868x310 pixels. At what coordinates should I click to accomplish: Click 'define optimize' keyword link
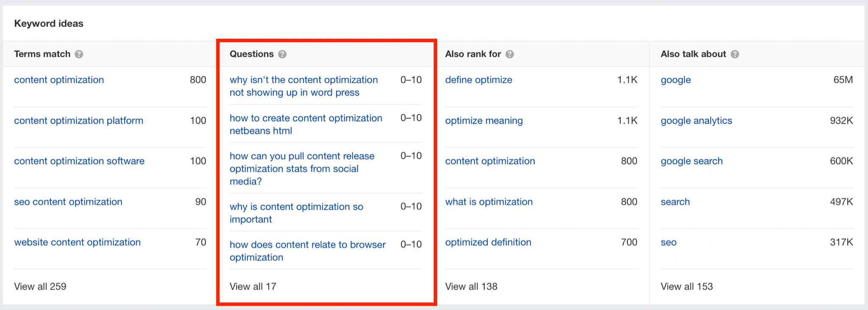(479, 80)
